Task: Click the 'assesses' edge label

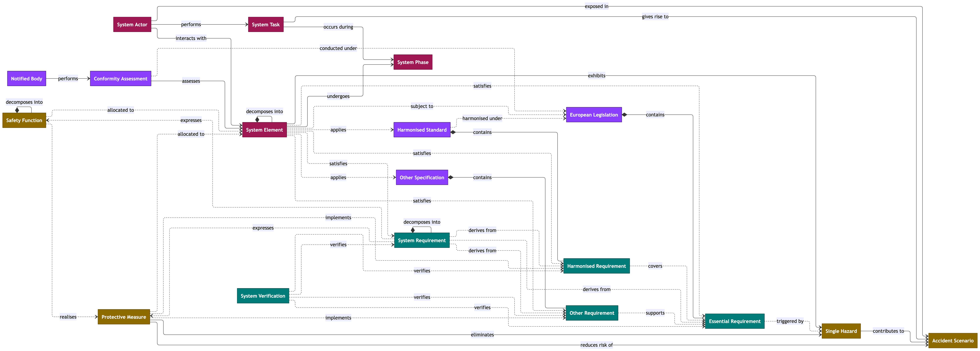Action: pos(191,81)
